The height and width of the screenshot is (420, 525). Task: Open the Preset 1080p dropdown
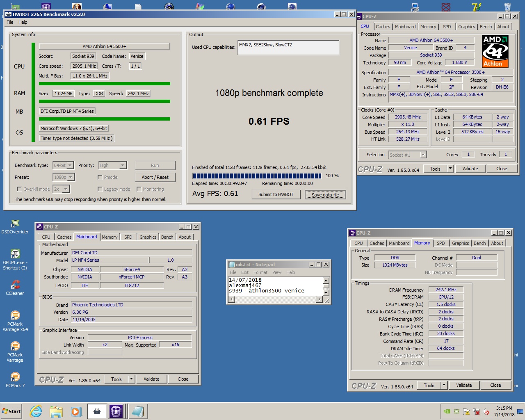(x=71, y=177)
